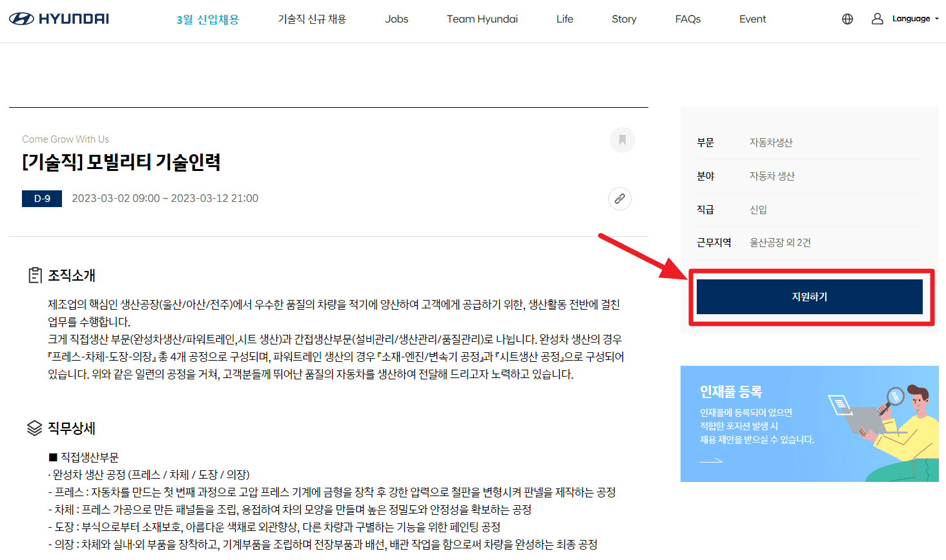The height and width of the screenshot is (560, 946).
Task: Click the 조직소개 heading
Action: (x=72, y=275)
